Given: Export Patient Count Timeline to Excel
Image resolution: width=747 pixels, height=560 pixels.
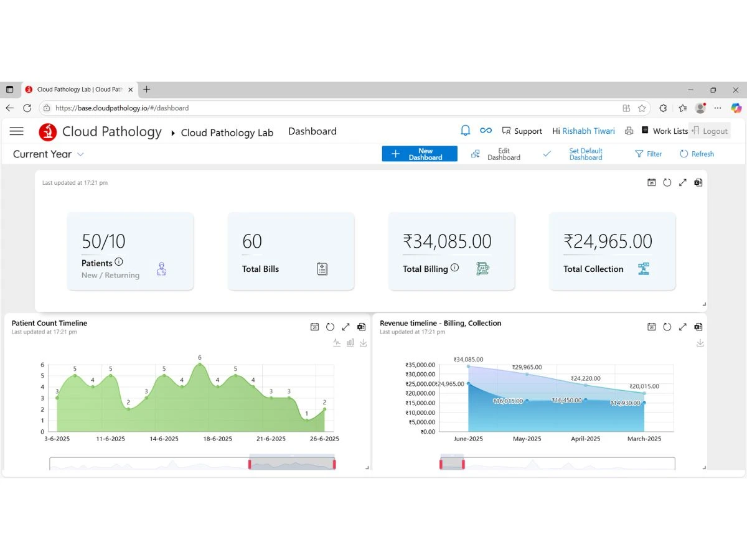Looking at the screenshot, I should click(362, 327).
